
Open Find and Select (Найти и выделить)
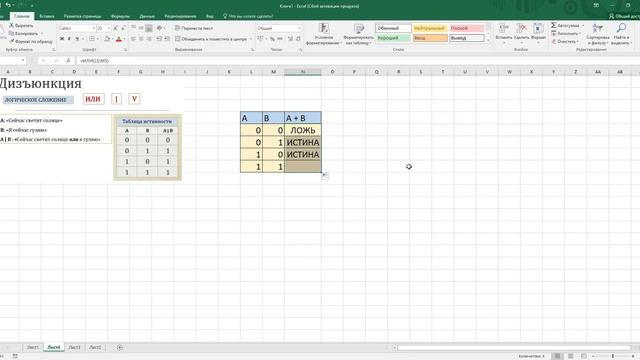point(621,34)
